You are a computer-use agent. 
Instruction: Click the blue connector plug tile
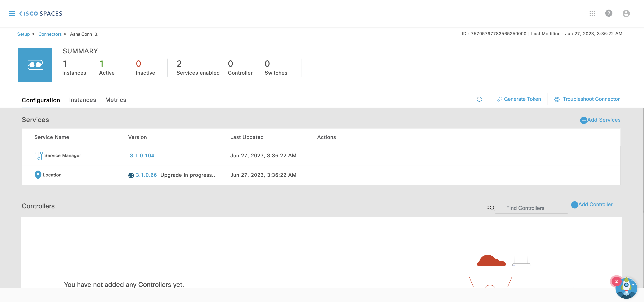35,65
